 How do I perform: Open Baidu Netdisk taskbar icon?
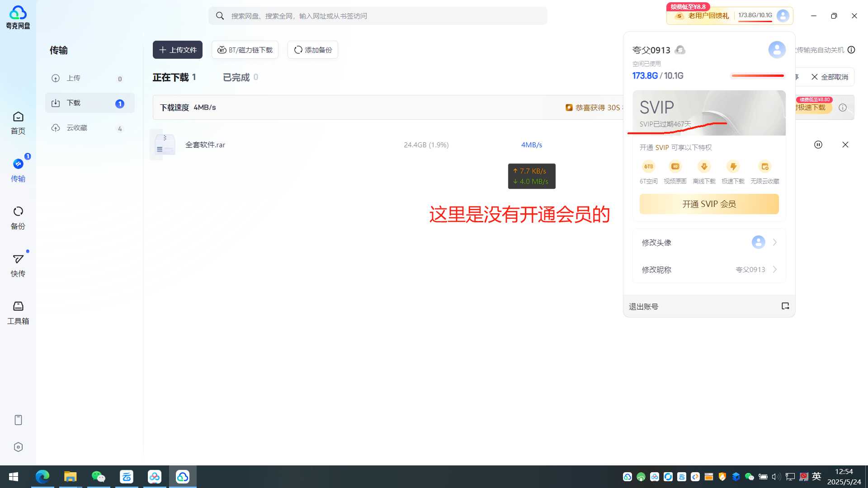tap(155, 477)
